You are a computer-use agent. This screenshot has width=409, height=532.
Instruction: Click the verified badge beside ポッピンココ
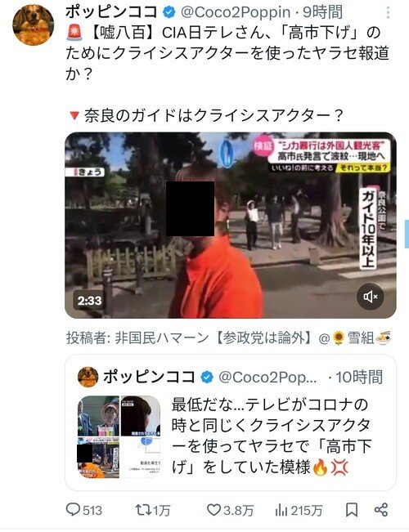tap(169, 13)
